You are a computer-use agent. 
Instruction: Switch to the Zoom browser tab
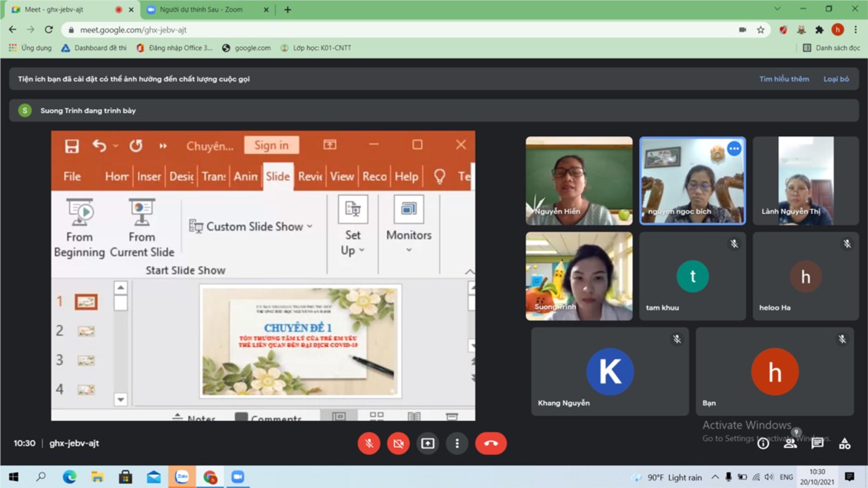201,9
